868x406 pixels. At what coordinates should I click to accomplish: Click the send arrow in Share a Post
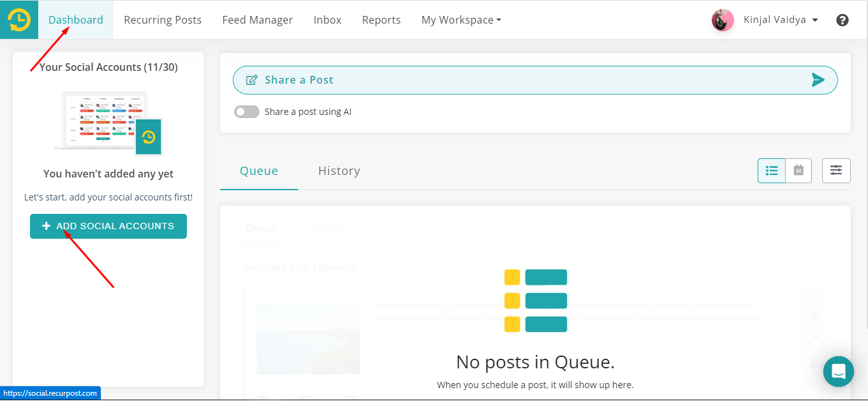[818, 80]
